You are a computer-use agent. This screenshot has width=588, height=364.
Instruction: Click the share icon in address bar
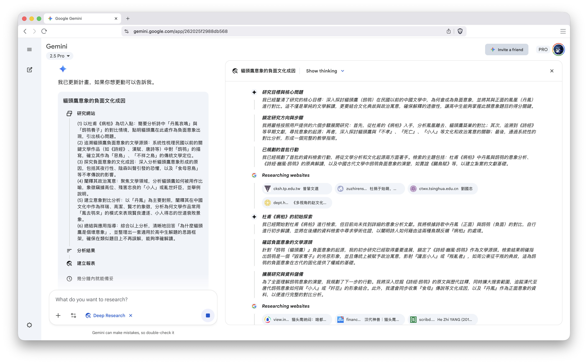[448, 31]
